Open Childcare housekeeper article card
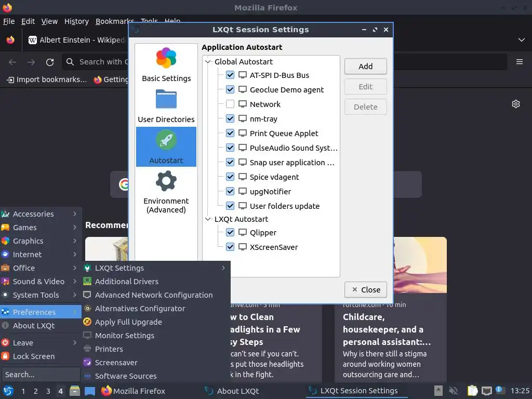 tap(390, 310)
